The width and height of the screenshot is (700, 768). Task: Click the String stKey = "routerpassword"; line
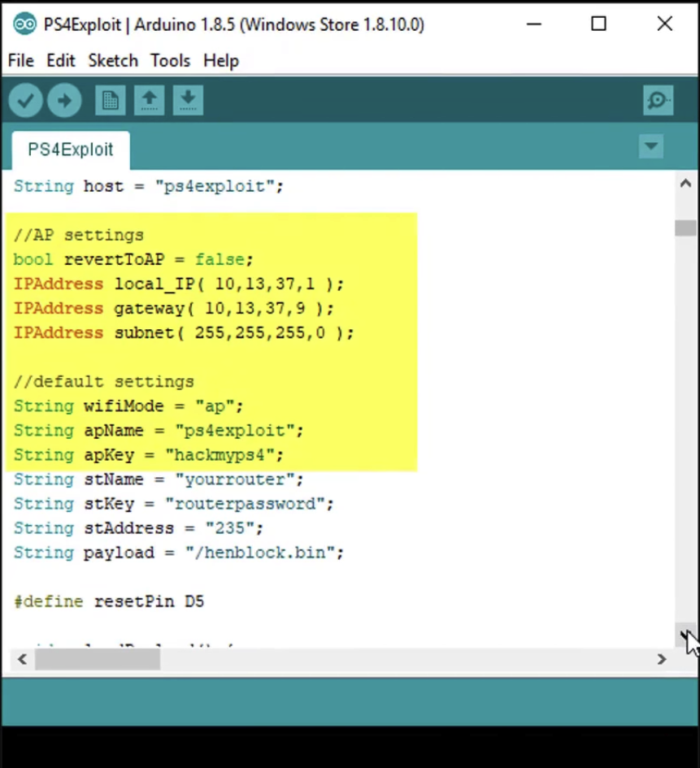(174, 504)
